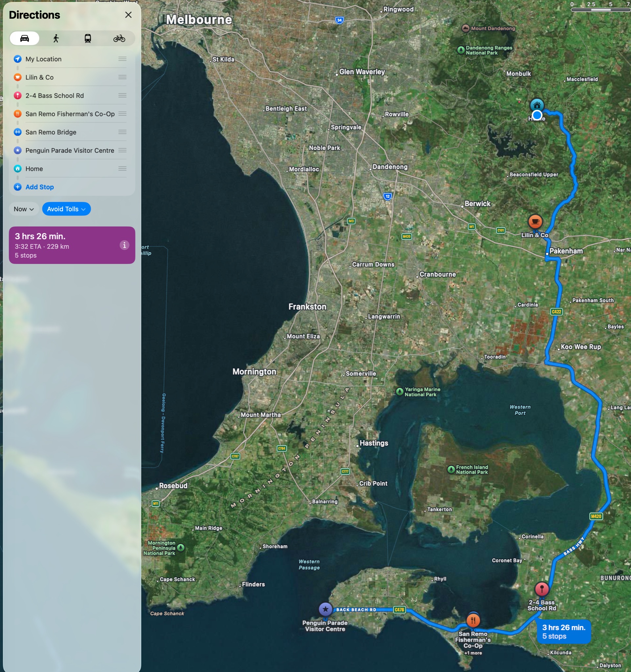Select the 3 hrs 26 min route card
This screenshot has width=631, height=672.
pos(72,245)
